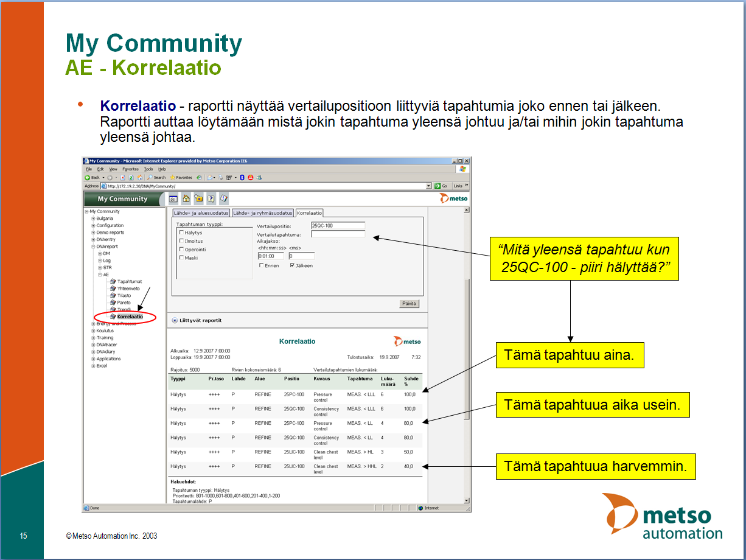Screen dimensions: 746x560
Task: Expand the DNAdiary tree node
Action: [x=93, y=352]
